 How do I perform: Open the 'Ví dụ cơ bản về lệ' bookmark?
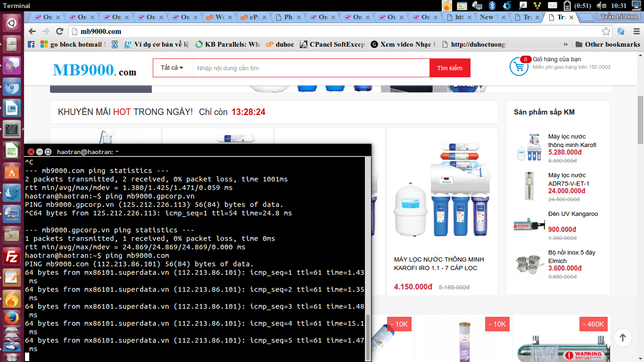157,44
